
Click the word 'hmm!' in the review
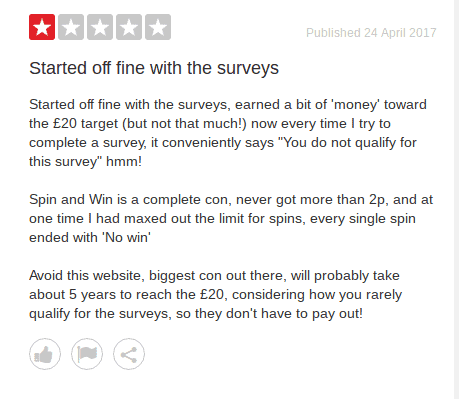pyautogui.click(x=124, y=162)
